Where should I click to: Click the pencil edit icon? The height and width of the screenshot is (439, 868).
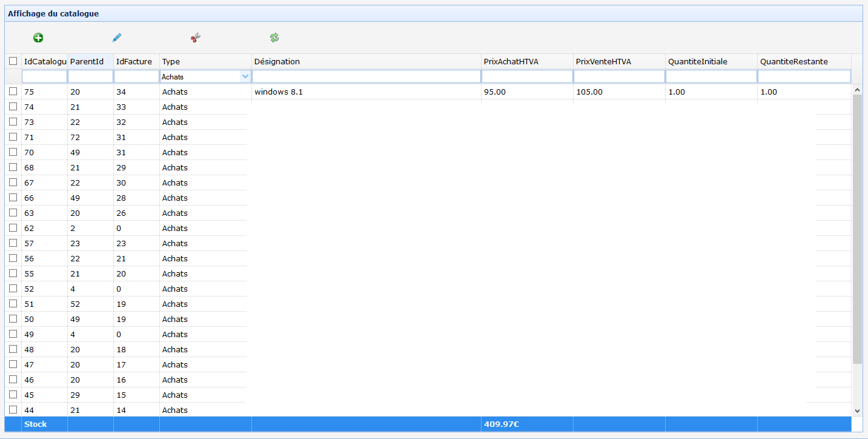coord(117,38)
